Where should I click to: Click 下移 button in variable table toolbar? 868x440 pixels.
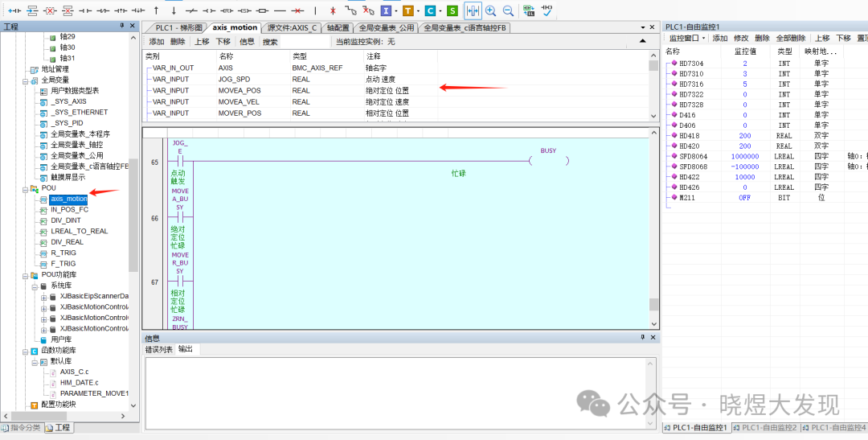tap(223, 42)
